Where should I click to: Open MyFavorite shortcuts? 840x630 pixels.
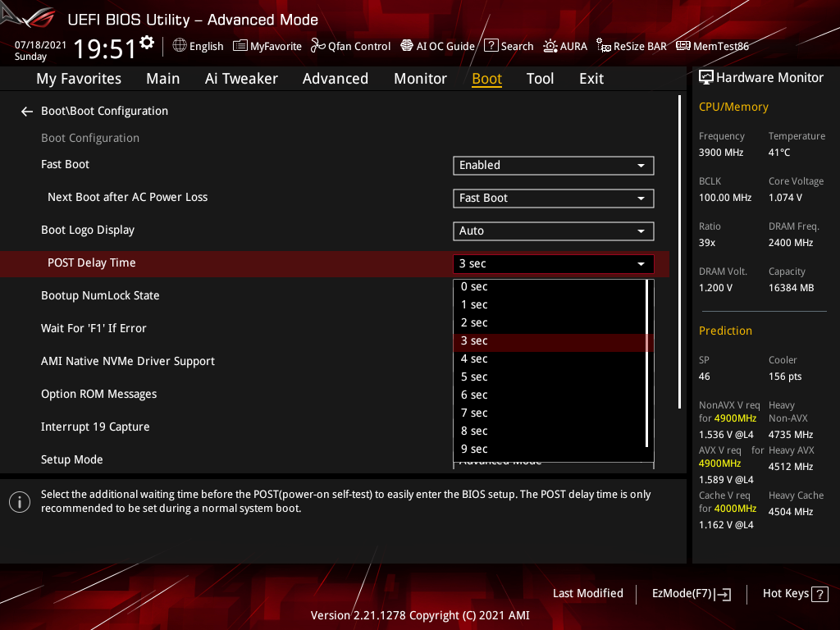click(x=267, y=46)
